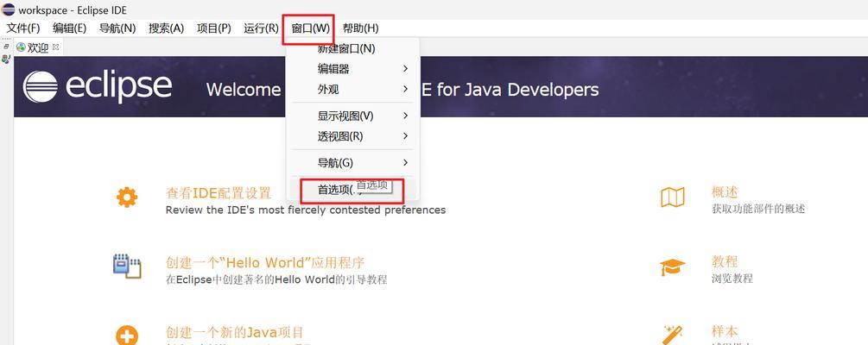Open 创建一个新的Java项目 link

235,332
